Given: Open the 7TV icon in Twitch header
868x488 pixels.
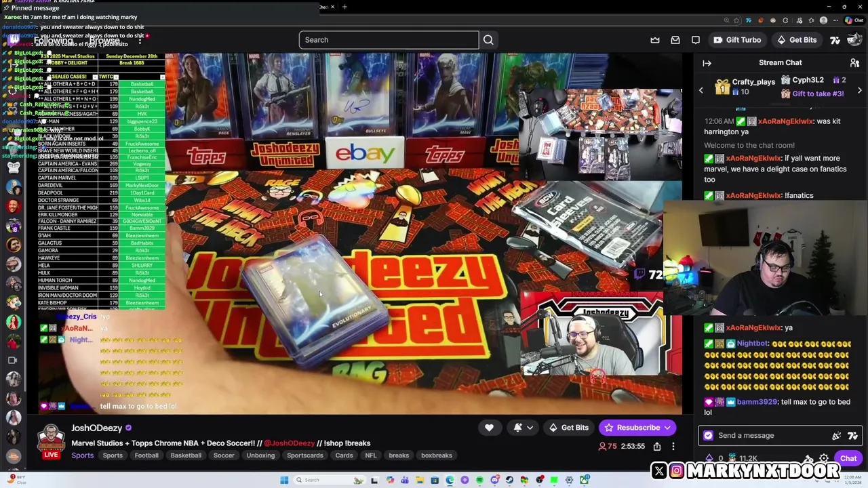Looking at the screenshot, I should pos(835,40).
